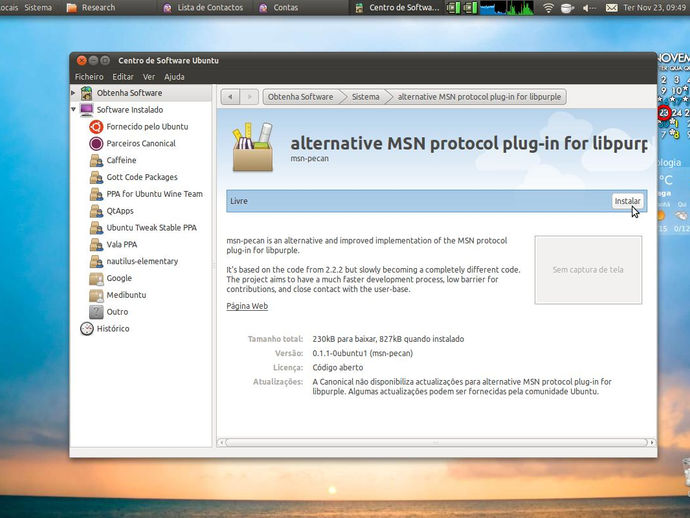The image size is (690, 518).
Task: Click the Gott Code Packages icon
Action: (96, 177)
